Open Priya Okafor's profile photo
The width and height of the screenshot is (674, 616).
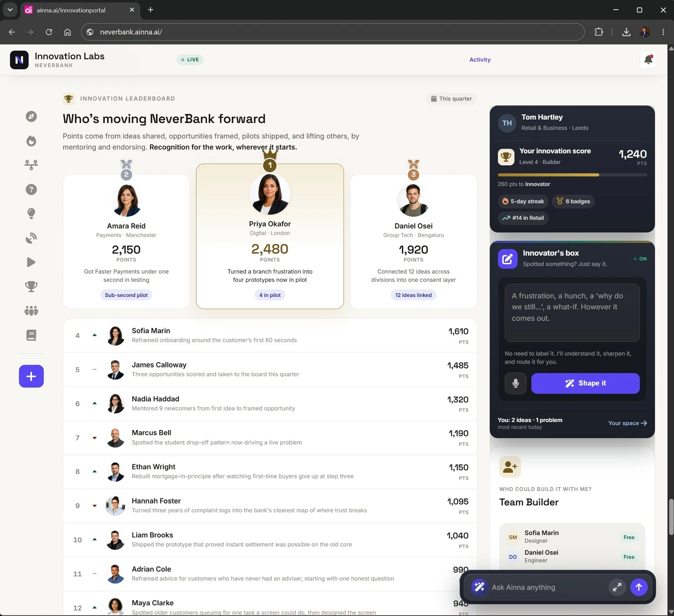(270, 194)
